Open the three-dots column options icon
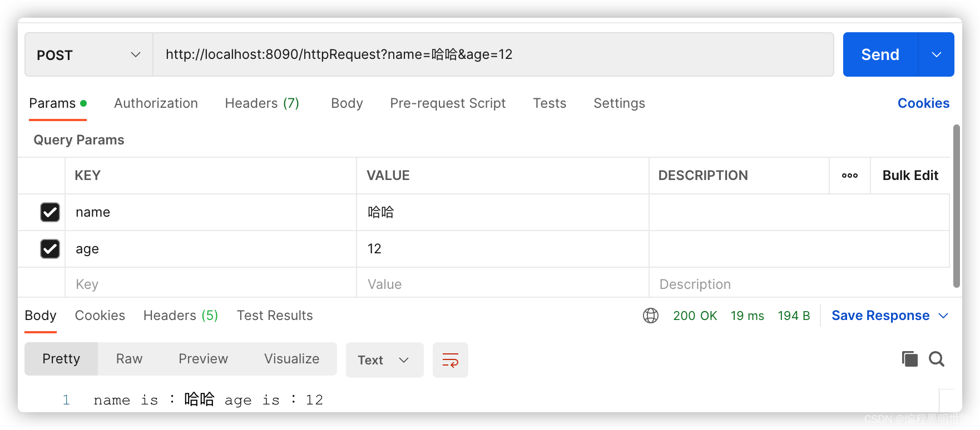 [x=849, y=176]
